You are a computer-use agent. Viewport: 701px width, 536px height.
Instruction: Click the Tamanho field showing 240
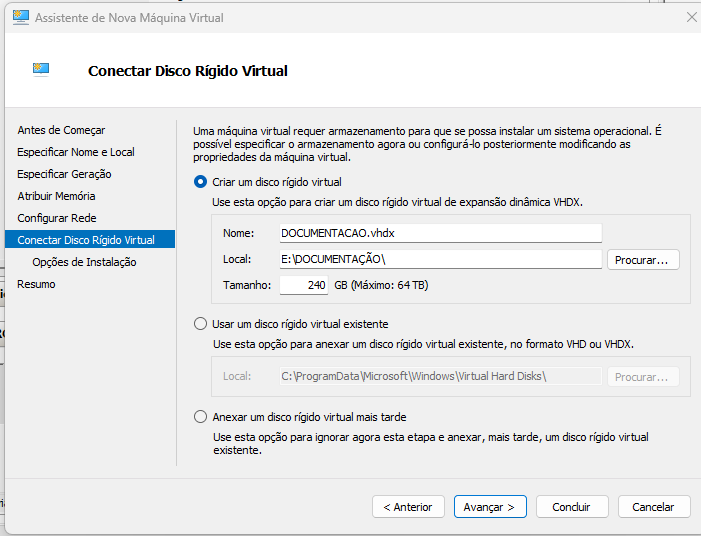point(304,286)
